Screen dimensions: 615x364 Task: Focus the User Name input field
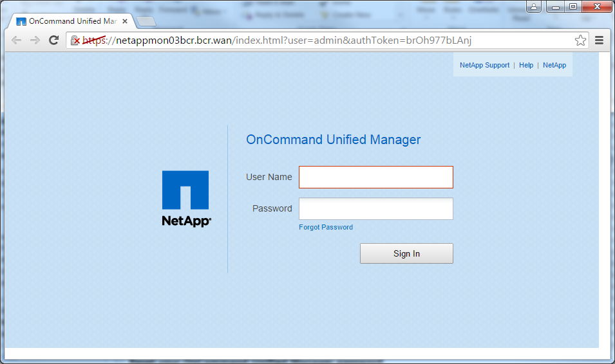(x=375, y=177)
